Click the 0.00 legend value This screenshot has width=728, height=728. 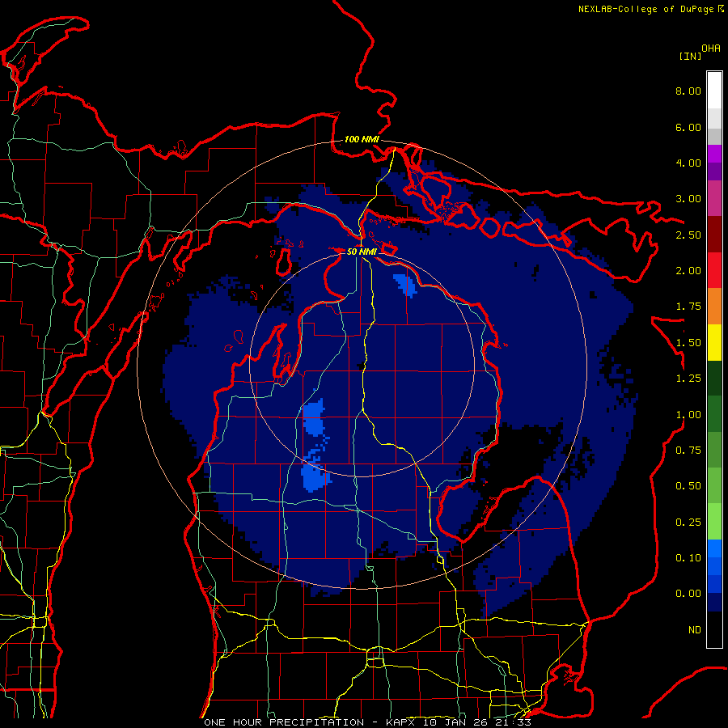click(688, 594)
